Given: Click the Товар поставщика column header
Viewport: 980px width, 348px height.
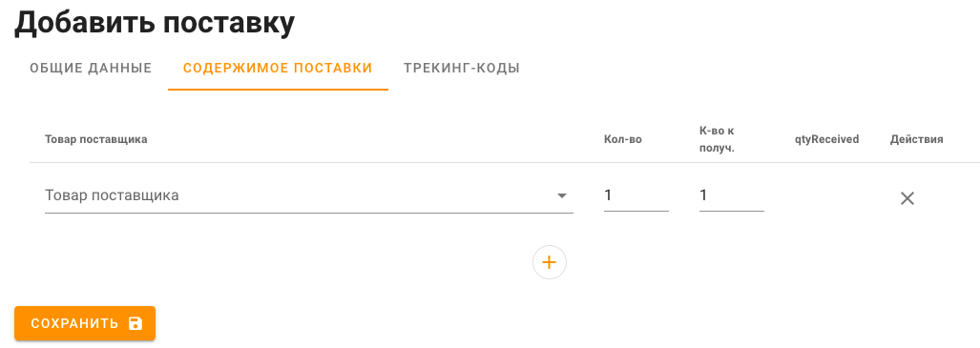Looking at the screenshot, I should click(96, 139).
